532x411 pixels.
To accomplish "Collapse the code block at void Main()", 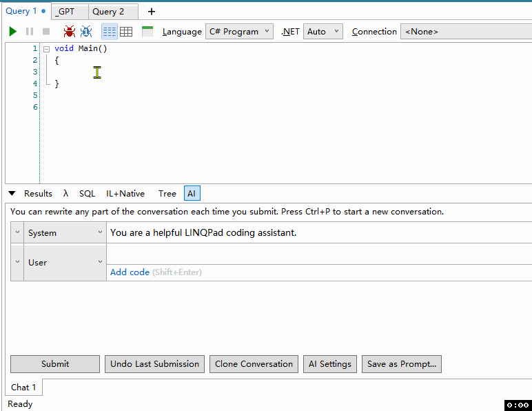I will pyautogui.click(x=46, y=49).
